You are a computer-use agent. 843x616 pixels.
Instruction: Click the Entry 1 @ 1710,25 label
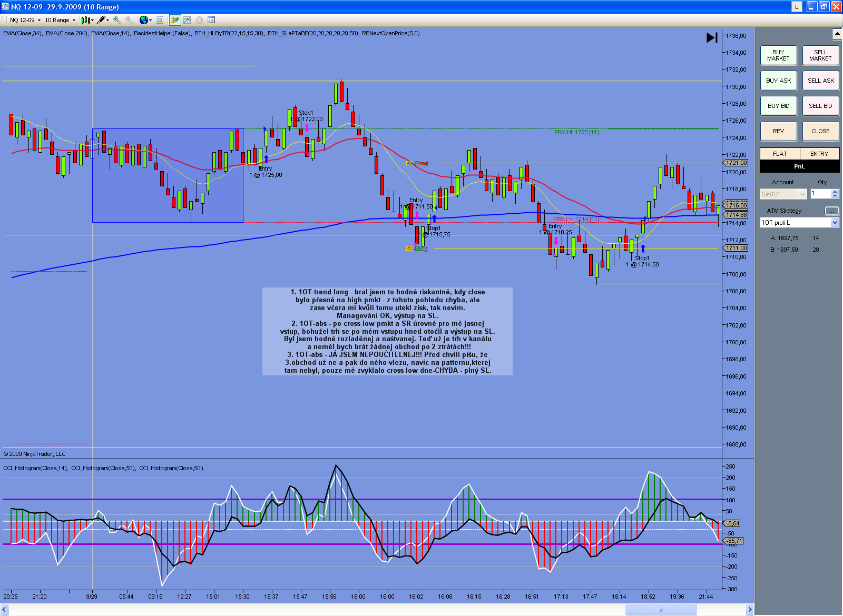tap(555, 229)
